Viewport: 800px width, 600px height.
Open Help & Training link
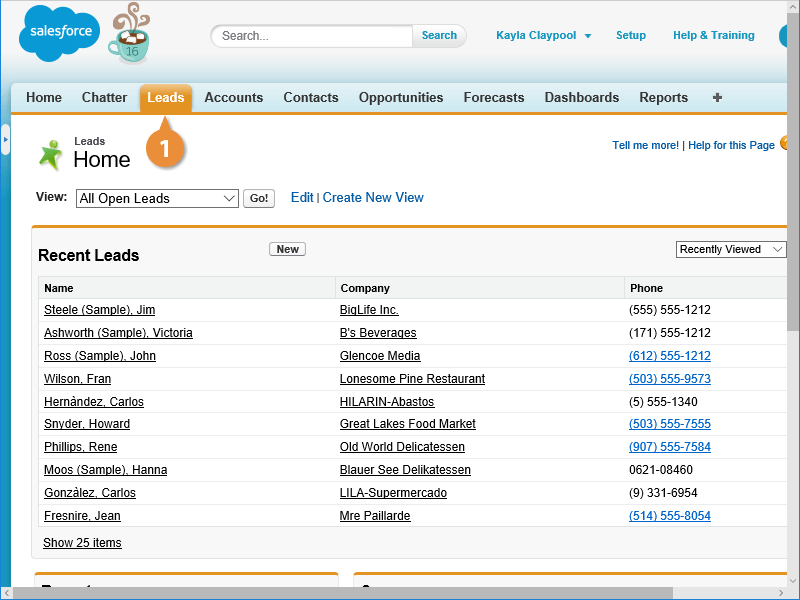(x=714, y=35)
